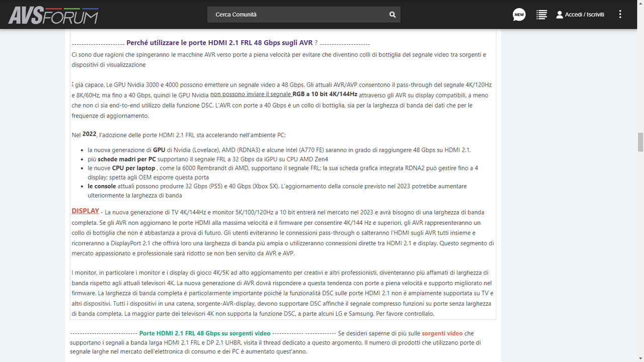Click bold 'GPU' in the first bullet
Image resolution: width=644 pixels, height=362 pixels.
click(x=159, y=150)
